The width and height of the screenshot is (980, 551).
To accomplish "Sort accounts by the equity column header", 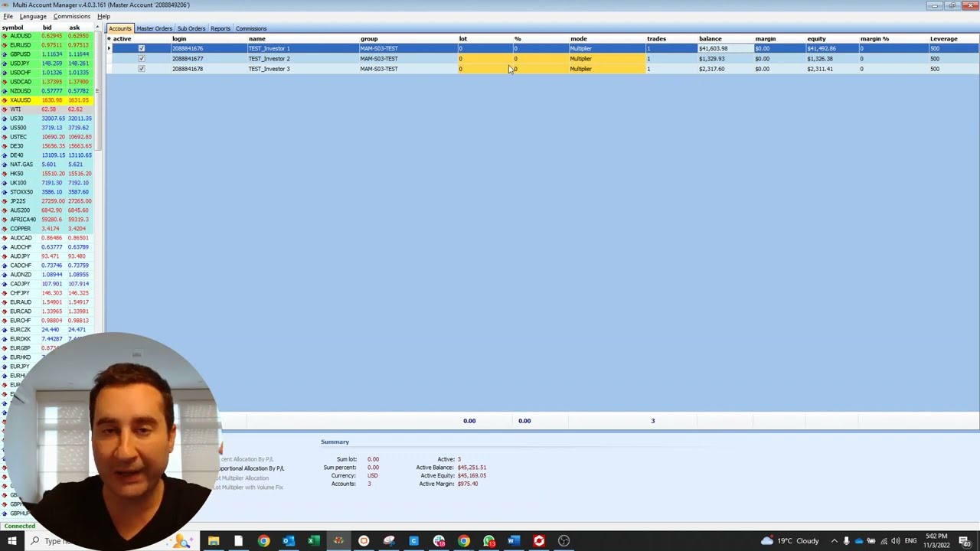I will click(816, 38).
